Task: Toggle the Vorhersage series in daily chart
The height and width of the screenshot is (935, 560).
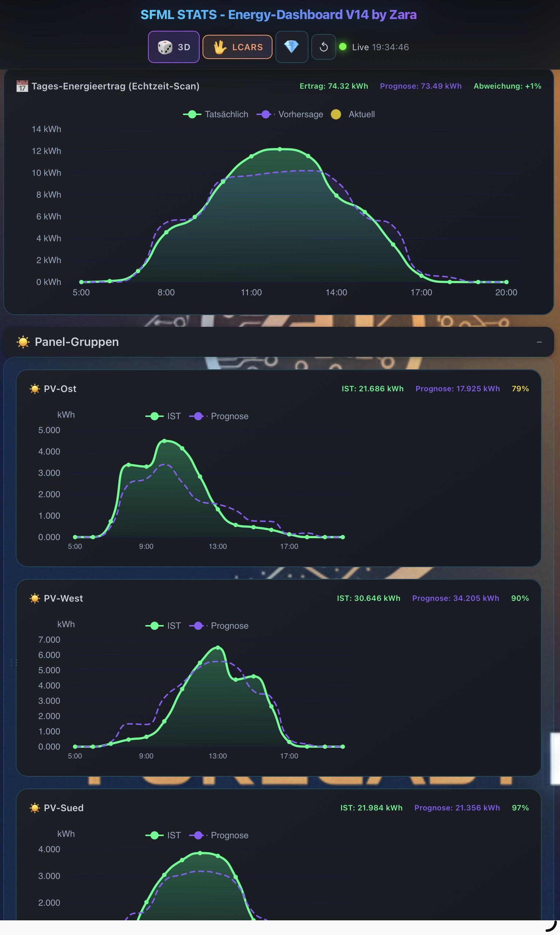Action: pos(290,114)
